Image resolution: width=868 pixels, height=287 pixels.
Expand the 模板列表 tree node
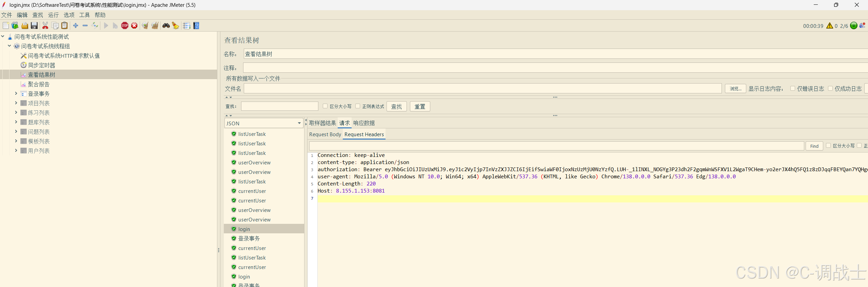pyautogui.click(x=16, y=141)
